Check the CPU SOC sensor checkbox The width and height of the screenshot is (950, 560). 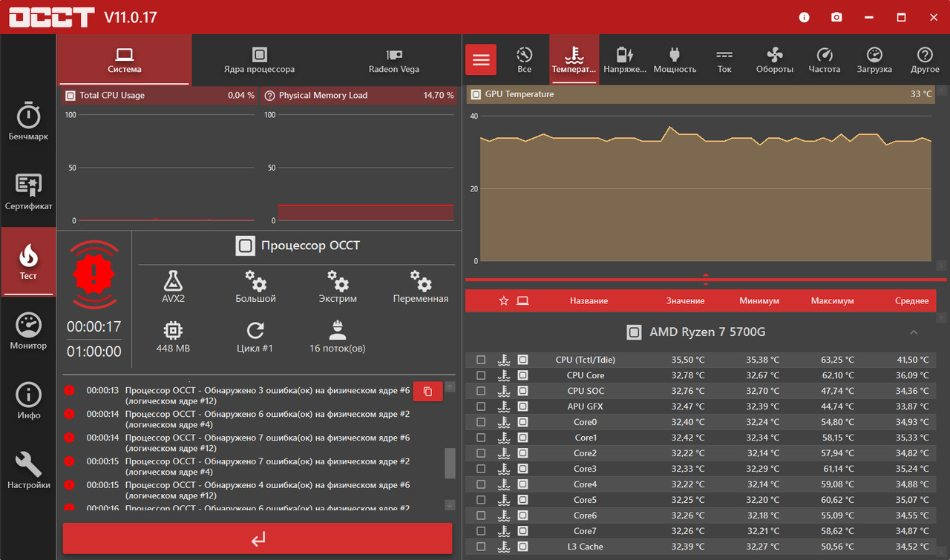pyautogui.click(x=481, y=391)
